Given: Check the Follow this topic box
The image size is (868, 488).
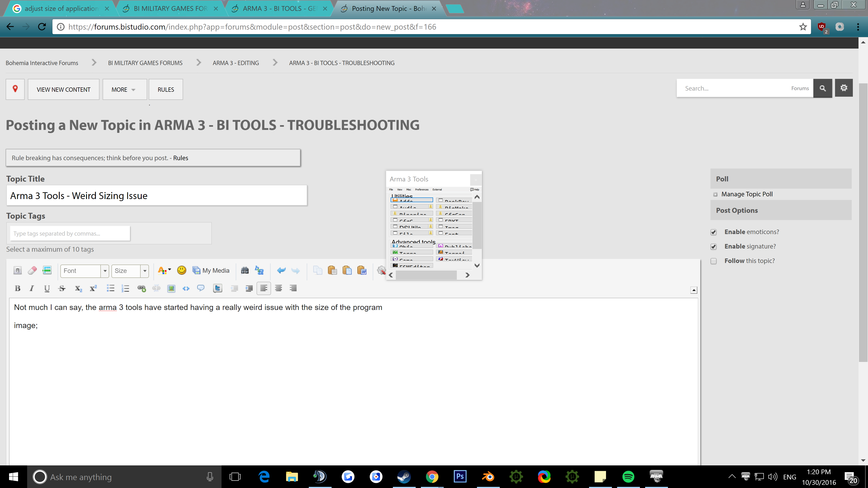Looking at the screenshot, I should click(713, 261).
